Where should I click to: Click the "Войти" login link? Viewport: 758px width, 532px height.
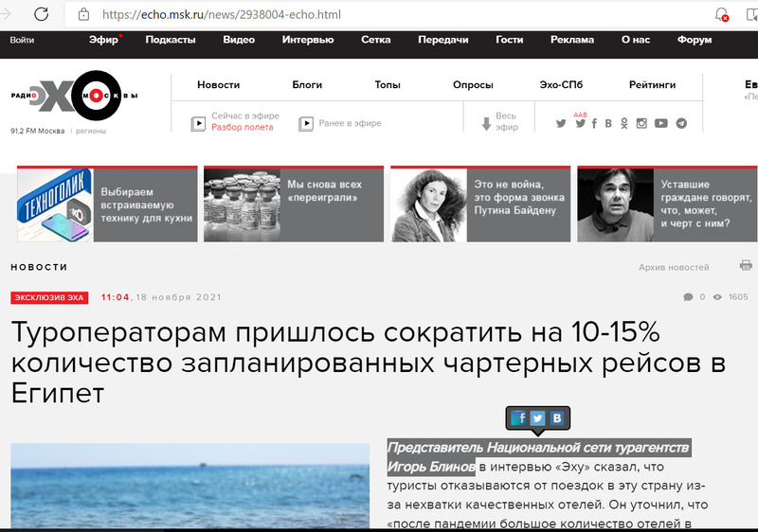click(x=22, y=40)
